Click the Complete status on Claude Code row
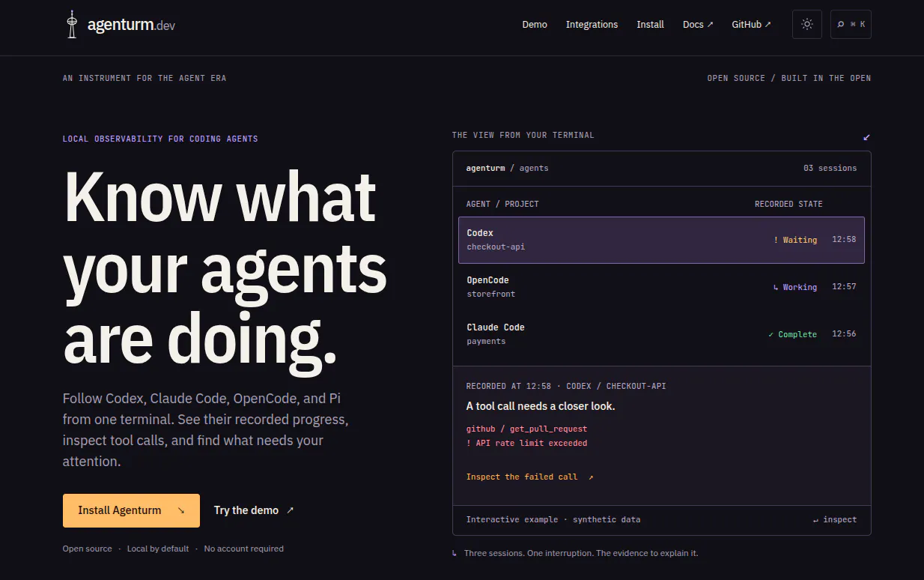Screen dimensions: 924x580 (x=792, y=334)
